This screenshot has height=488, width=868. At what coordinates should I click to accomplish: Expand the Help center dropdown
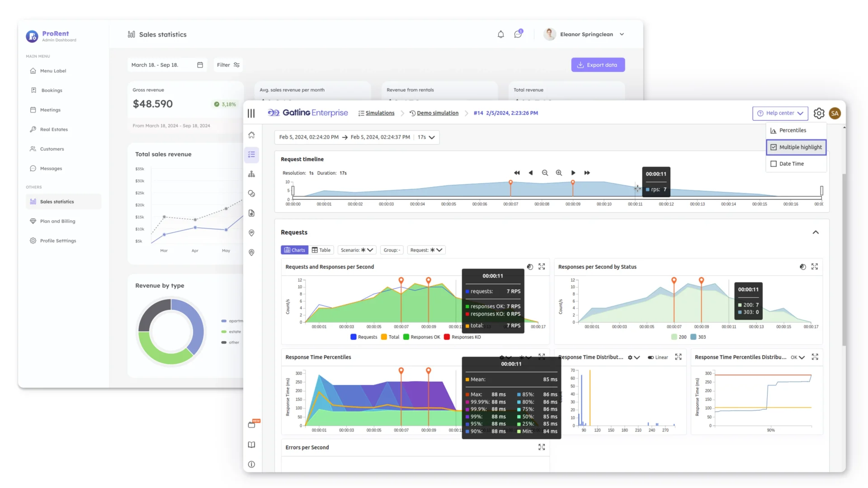coord(780,113)
